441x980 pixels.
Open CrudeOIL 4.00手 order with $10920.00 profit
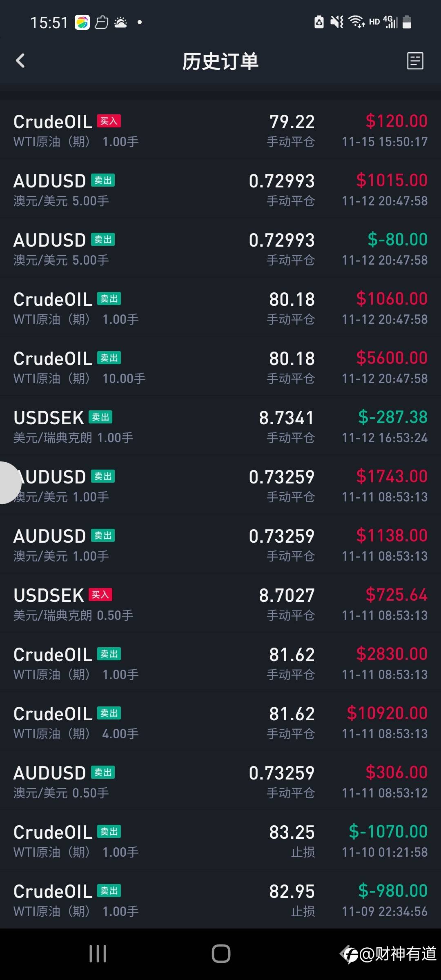220,722
